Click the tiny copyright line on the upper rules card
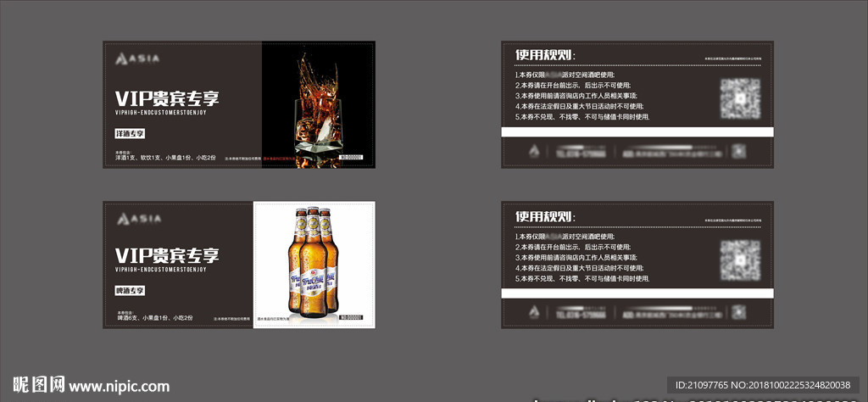This screenshot has width=868, height=402. [732, 59]
